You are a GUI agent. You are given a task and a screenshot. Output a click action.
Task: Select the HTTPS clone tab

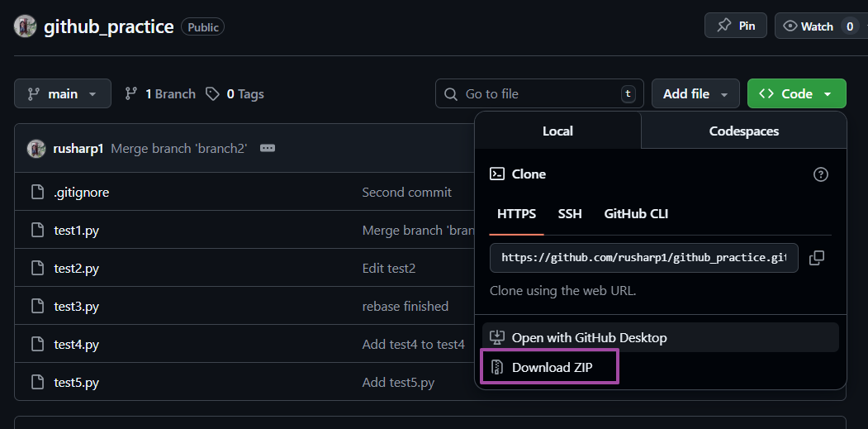point(516,214)
